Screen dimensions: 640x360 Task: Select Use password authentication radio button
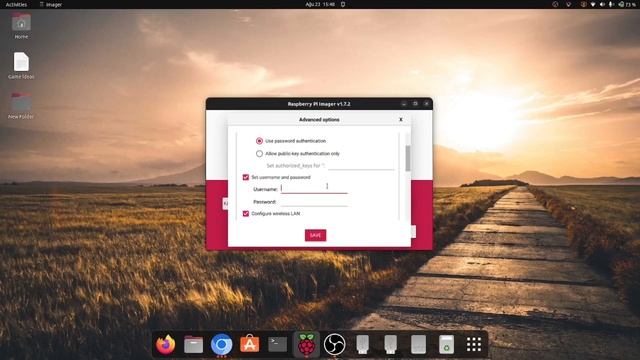pos(259,141)
